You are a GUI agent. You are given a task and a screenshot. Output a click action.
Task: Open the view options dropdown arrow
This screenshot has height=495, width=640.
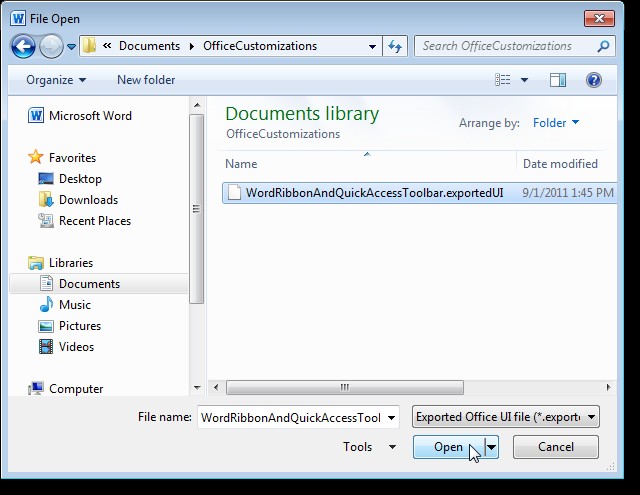click(x=524, y=80)
